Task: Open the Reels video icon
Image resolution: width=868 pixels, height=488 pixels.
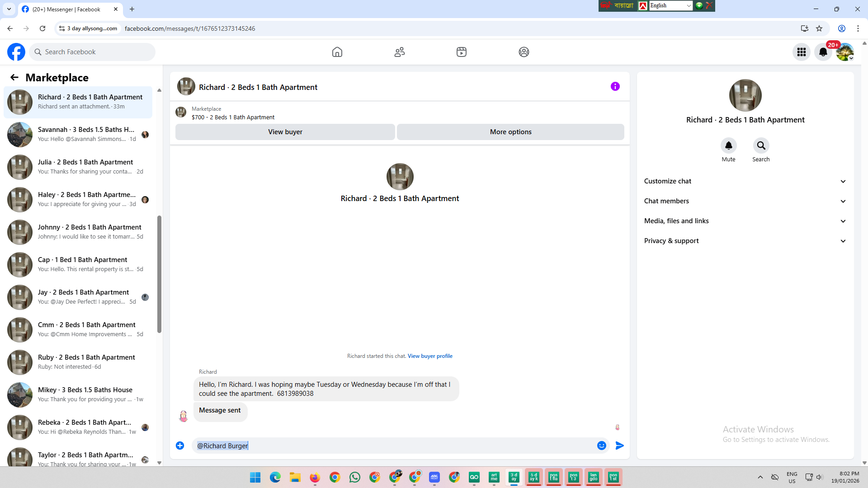Action: tap(461, 52)
